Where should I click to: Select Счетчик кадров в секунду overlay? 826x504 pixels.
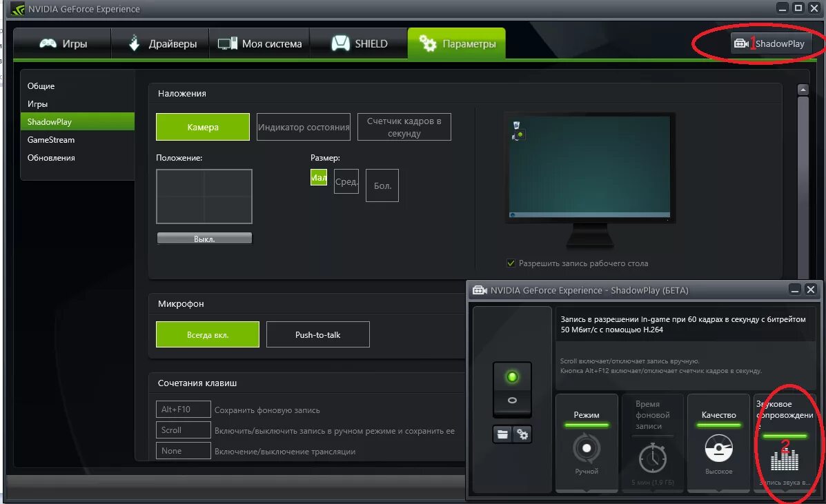coord(404,127)
